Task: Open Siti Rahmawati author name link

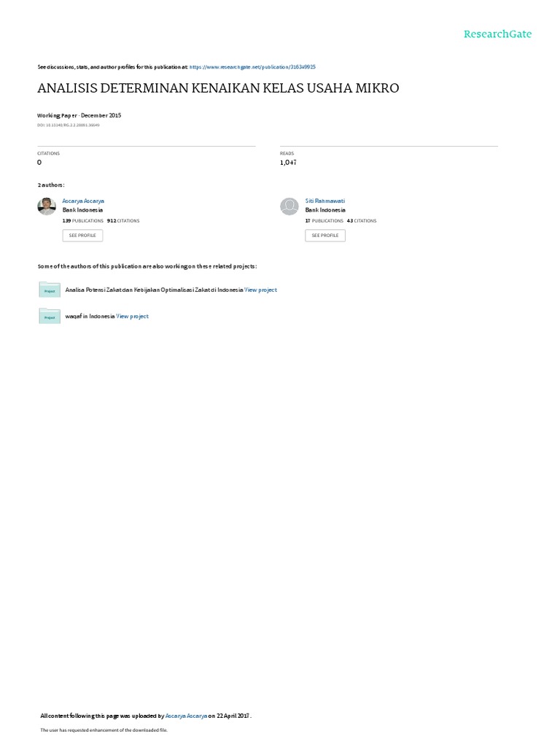Action: [x=325, y=201]
